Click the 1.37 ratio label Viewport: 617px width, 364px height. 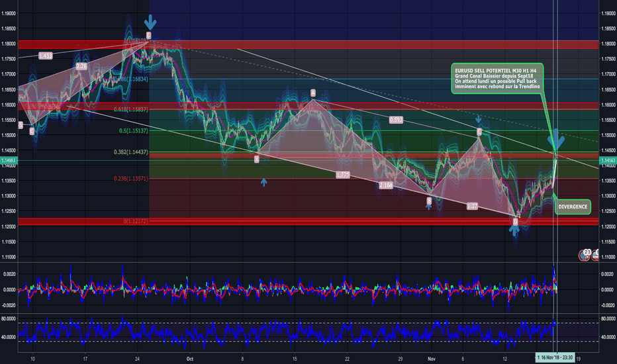tap(472, 206)
